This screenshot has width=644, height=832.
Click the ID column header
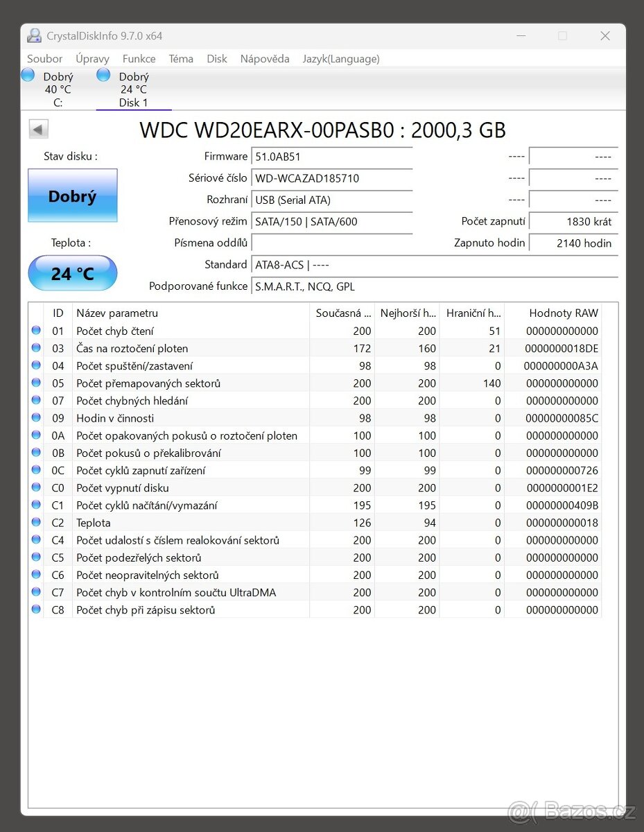58,313
